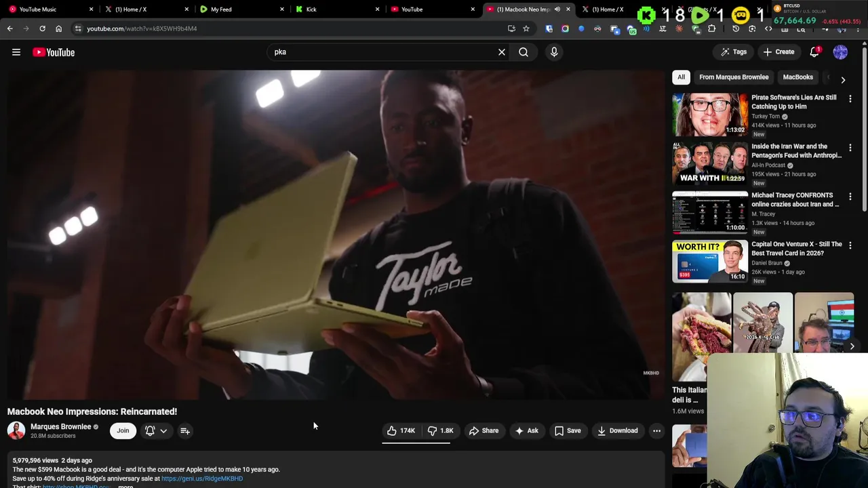Click the Download button

617,430
